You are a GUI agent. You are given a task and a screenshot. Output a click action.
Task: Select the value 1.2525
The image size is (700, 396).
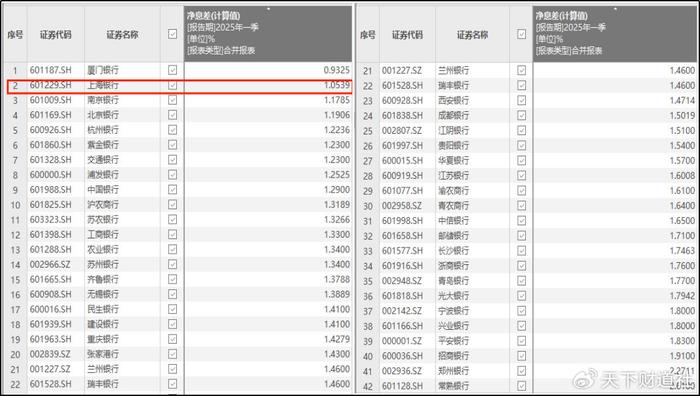coord(337,175)
